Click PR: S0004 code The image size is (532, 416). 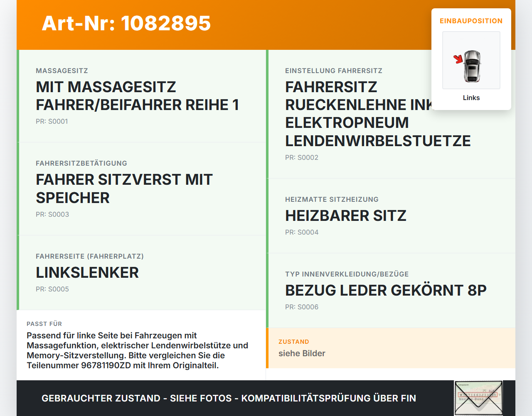click(302, 232)
